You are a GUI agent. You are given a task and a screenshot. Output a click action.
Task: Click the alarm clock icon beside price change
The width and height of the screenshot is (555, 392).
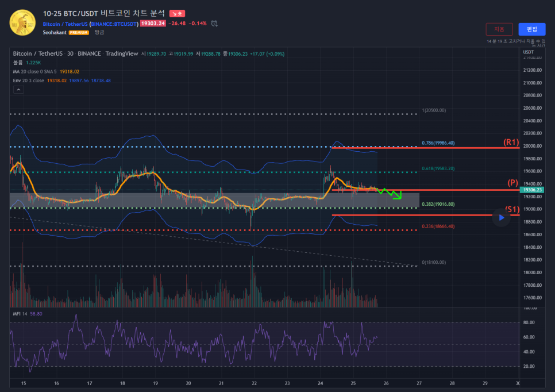coord(214,24)
